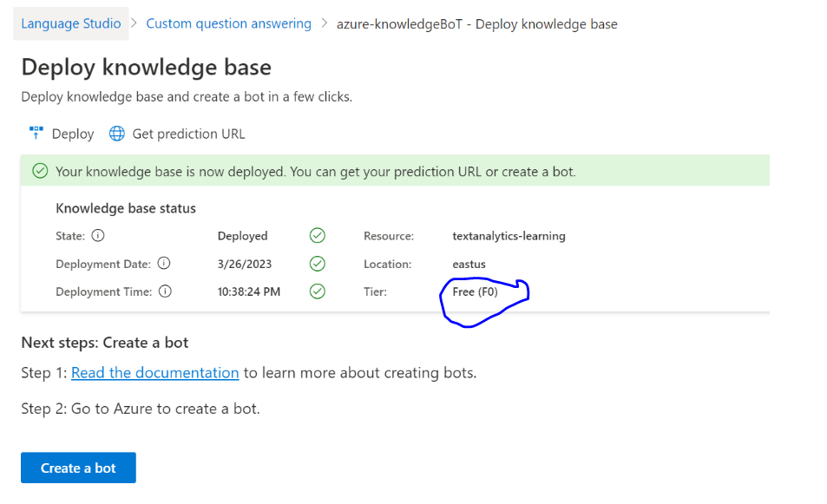The width and height of the screenshot is (827, 504).
Task: Select location value eastus
Action: pos(469,264)
